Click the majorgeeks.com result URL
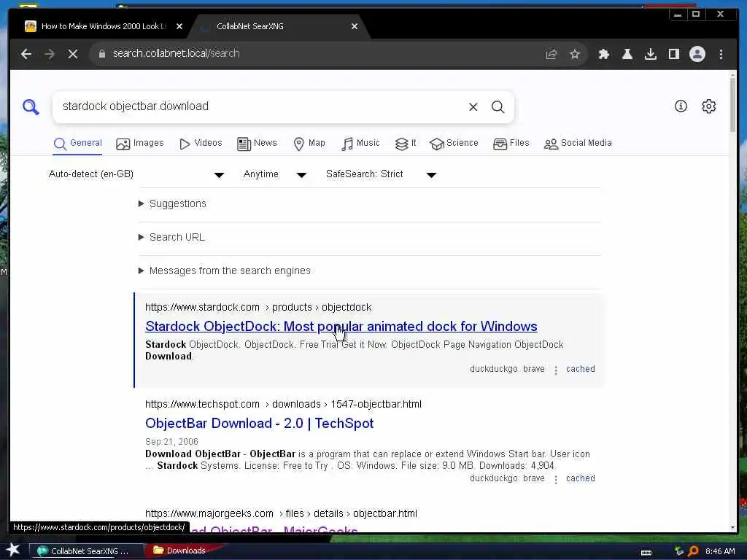The height and width of the screenshot is (560, 747). pyautogui.click(x=281, y=514)
